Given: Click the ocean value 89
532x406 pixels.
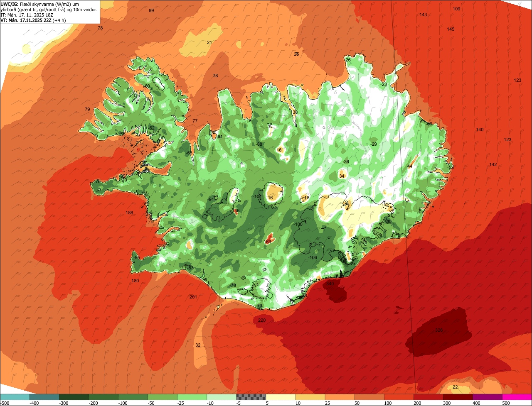Looking at the screenshot, I should click(151, 10).
